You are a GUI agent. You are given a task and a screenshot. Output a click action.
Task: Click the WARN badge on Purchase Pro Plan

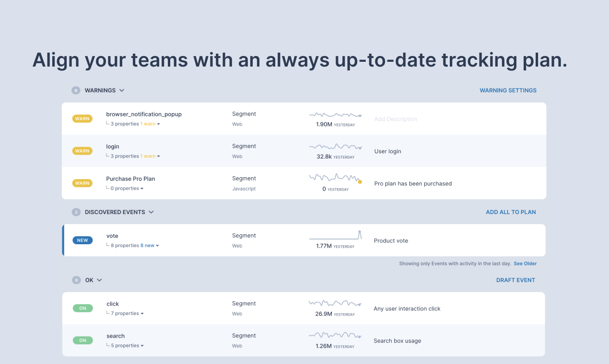pyautogui.click(x=82, y=182)
